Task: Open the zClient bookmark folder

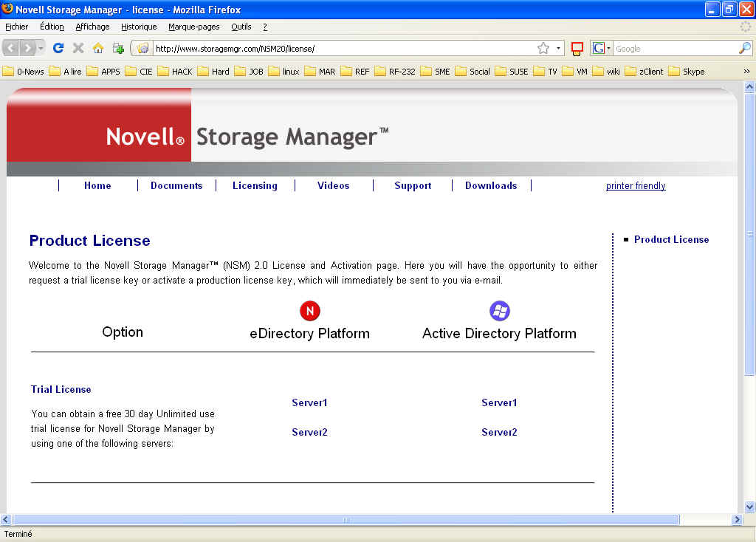Action: pos(644,72)
